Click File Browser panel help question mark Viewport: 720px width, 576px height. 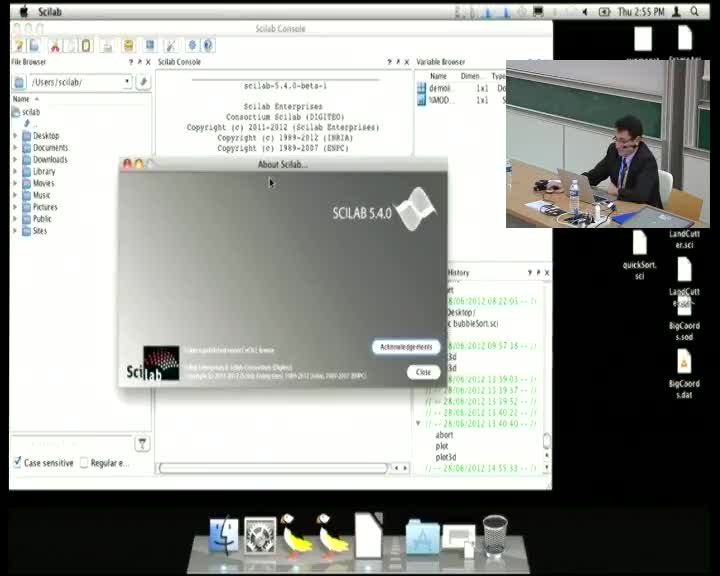coord(131,62)
